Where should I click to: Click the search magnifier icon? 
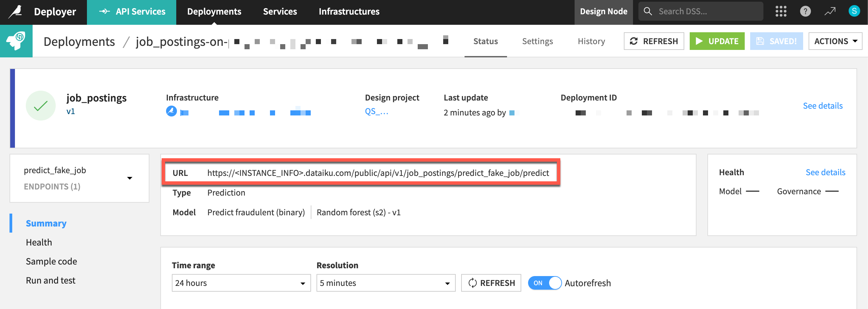tap(648, 11)
